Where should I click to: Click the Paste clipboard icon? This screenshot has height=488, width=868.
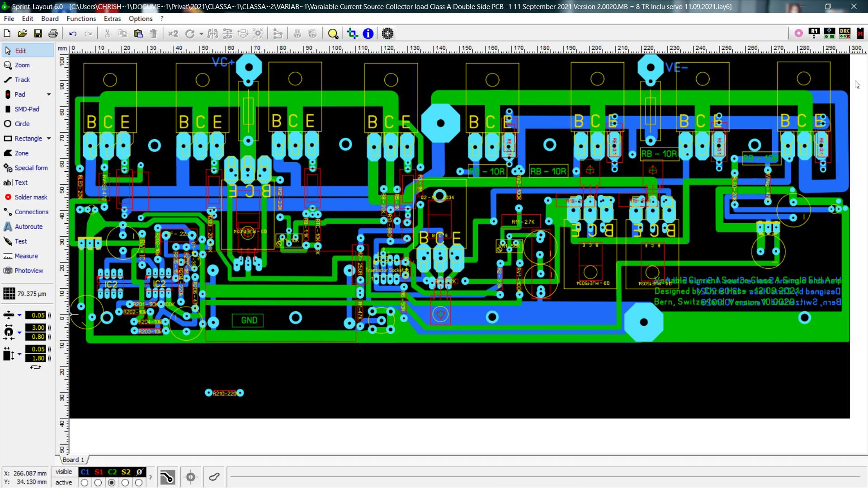pyautogui.click(x=138, y=33)
